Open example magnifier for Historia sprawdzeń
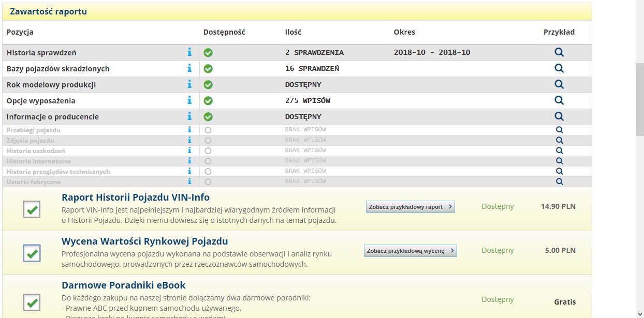 [x=559, y=52]
